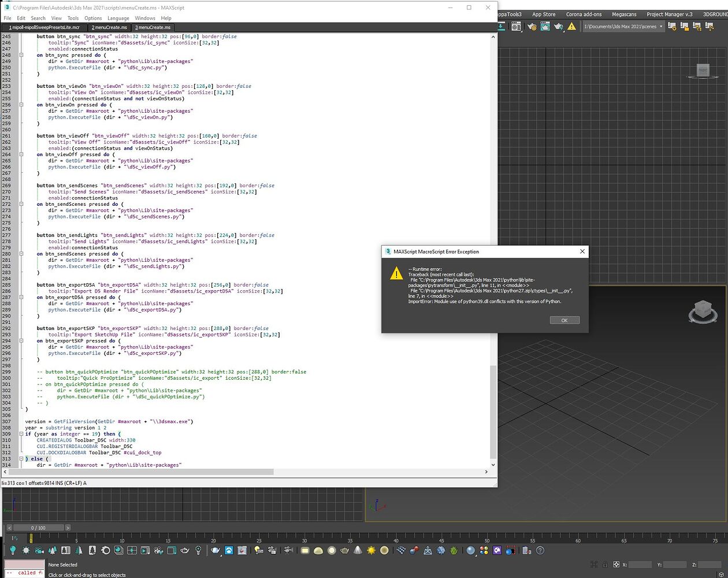Screen dimensions: 728x578
Task: Open the mini curve editor toggle icon
Action: (14, 538)
